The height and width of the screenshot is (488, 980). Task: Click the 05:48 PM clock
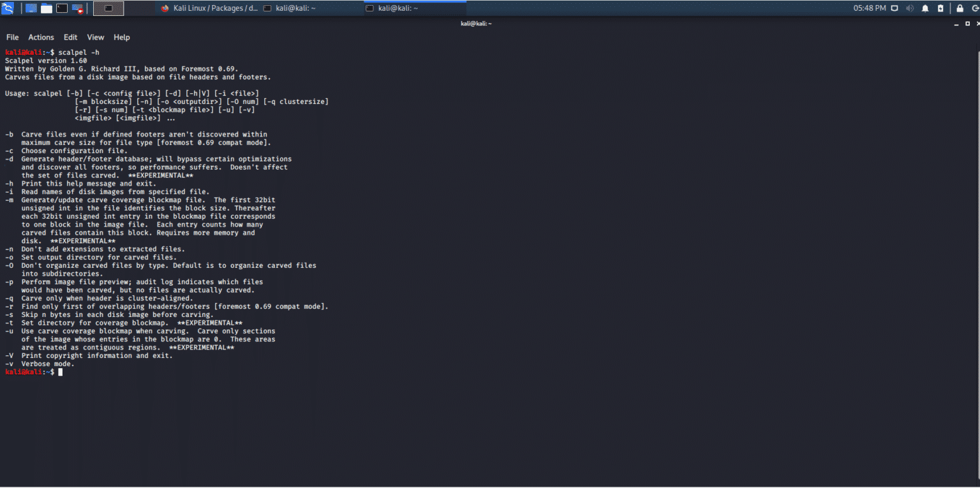870,8
